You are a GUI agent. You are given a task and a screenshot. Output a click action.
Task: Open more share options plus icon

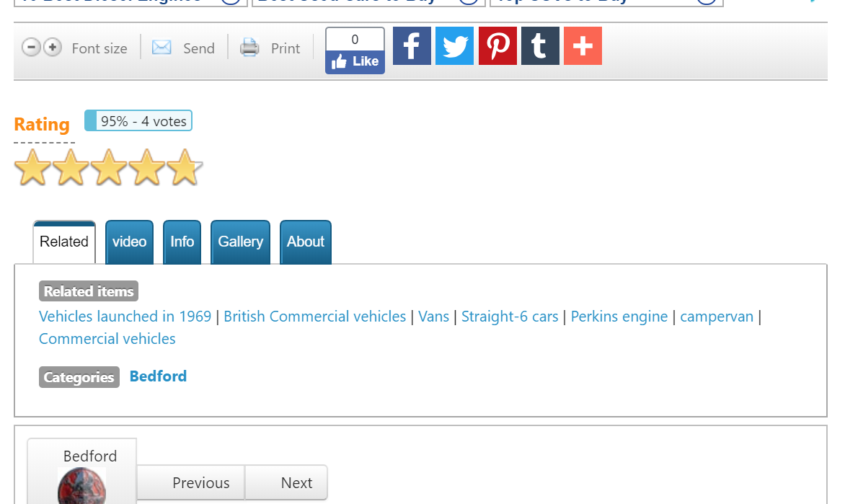coord(583,46)
